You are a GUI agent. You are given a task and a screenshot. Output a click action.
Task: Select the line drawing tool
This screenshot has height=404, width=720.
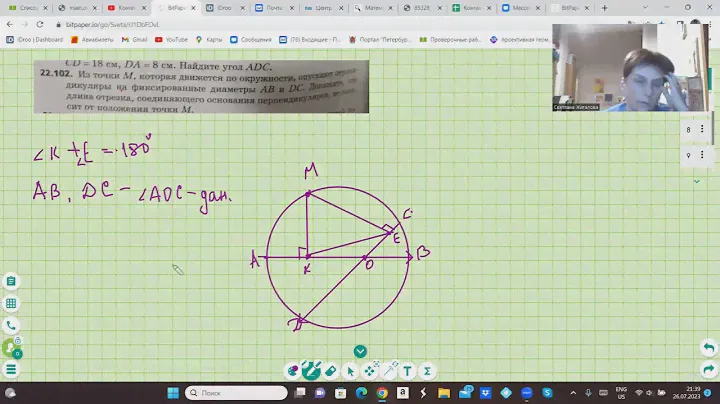[x=389, y=370]
